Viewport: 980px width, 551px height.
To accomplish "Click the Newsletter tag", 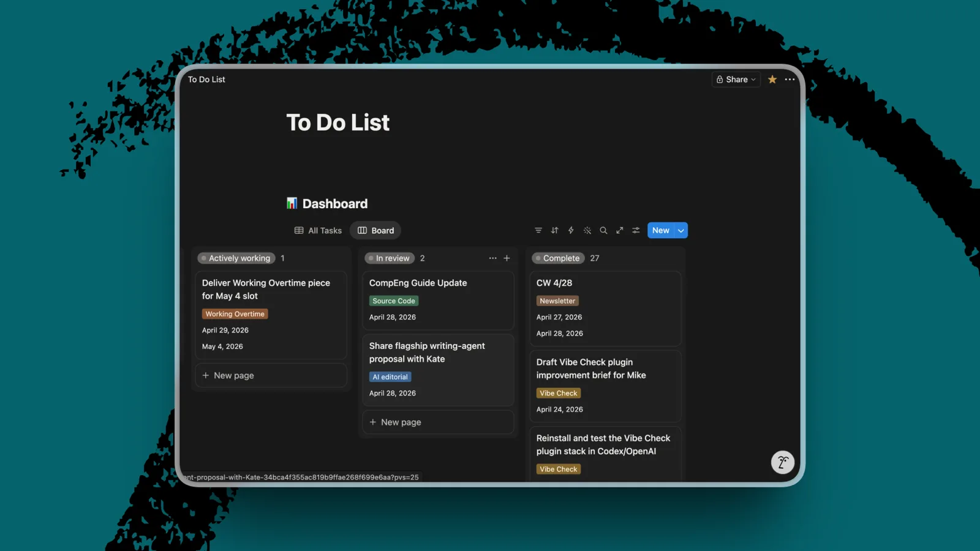I will [557, 301].
